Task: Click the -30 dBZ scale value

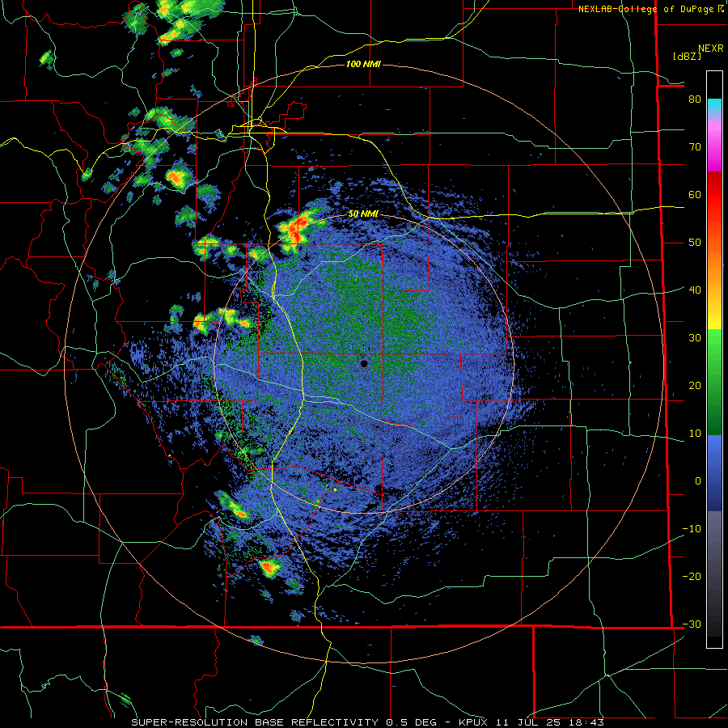Action: pos(692,624)
